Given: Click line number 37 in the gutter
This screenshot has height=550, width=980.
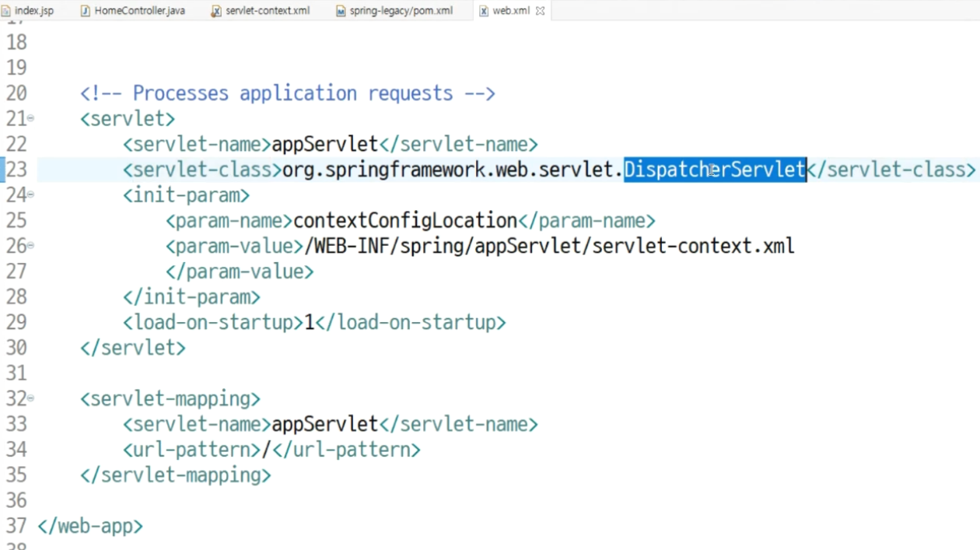Looking at the screenshot, I should pyautogui.click(x=16, y=526).
